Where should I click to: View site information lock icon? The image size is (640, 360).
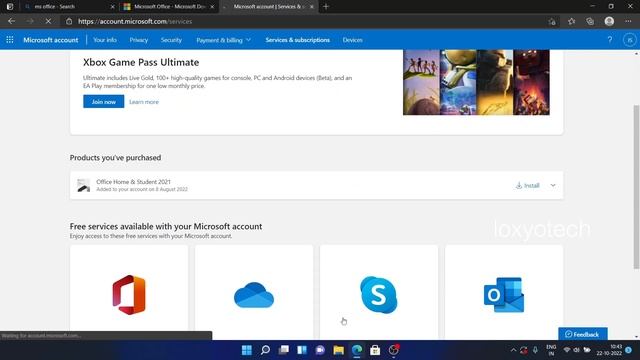(x=69, y=21)
